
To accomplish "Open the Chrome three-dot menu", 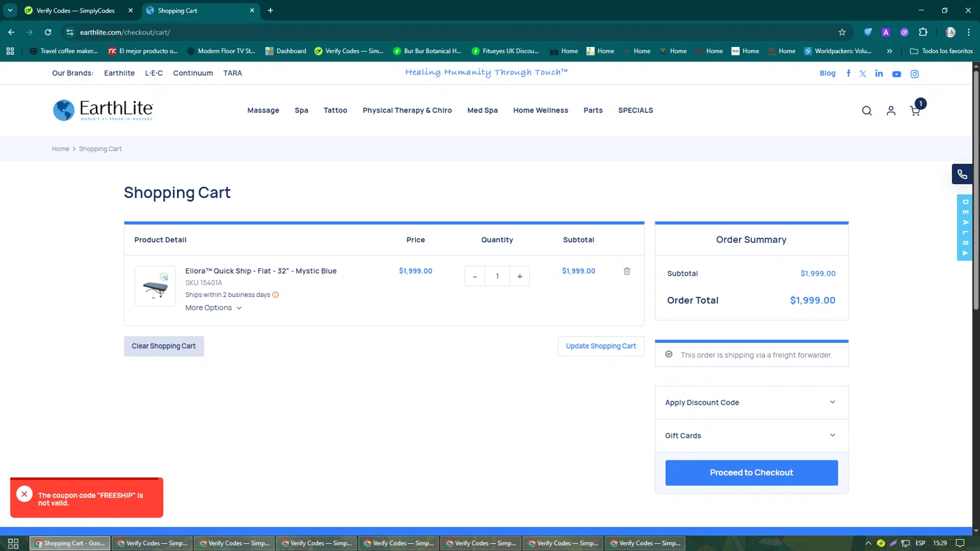I will click(969, 32).
